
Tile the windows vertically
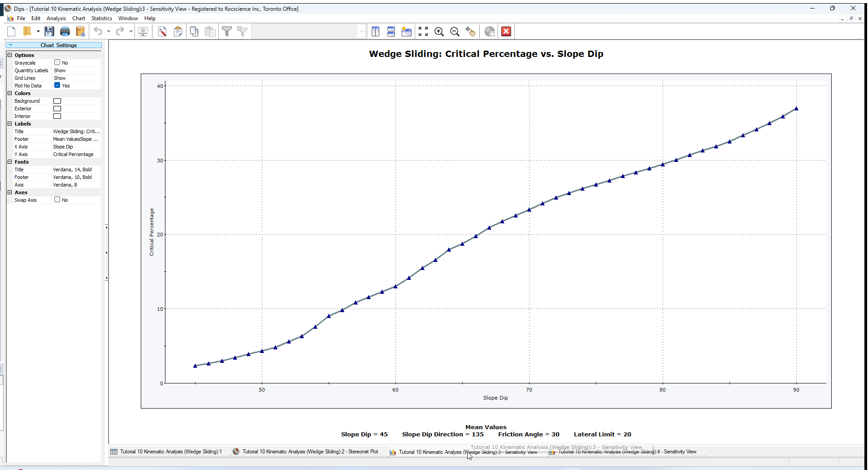pos(375,31)
